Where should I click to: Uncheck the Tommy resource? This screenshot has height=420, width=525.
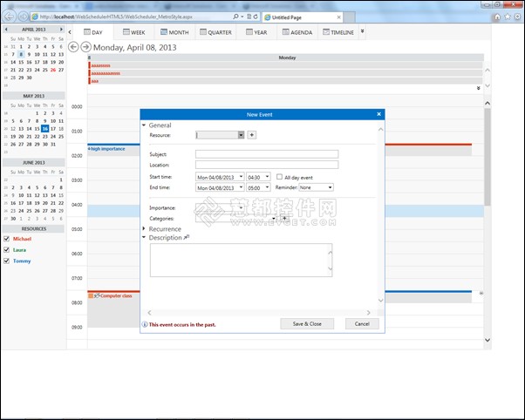point(6,261)
